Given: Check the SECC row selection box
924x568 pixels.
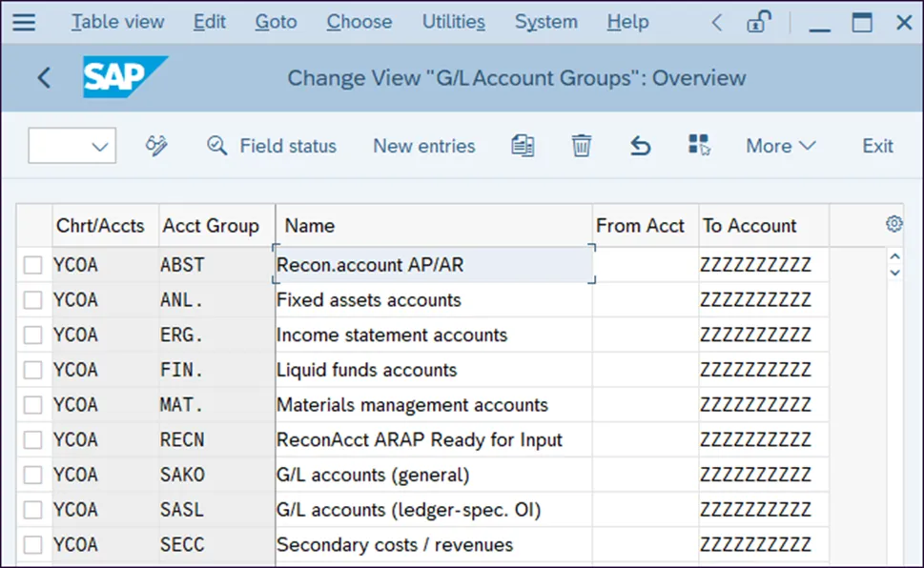Looking at the screenshot, I should pyautogui.click(x=33, y=545).
